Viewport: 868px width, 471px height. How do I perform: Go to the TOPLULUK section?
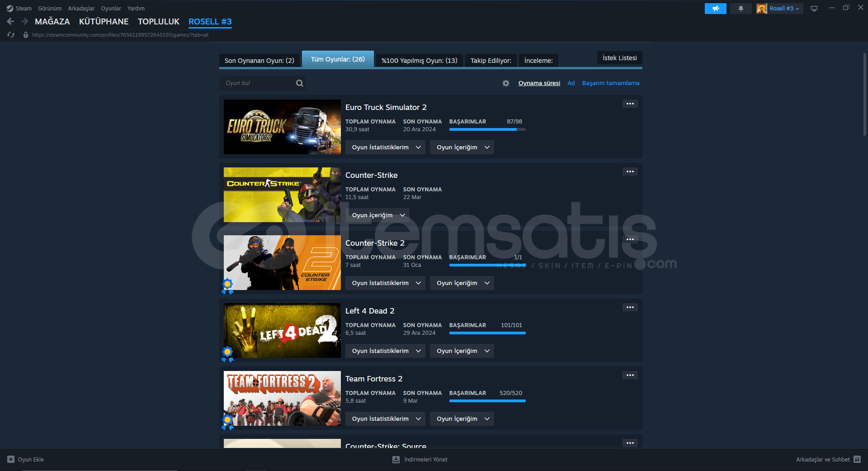point(159,21)
